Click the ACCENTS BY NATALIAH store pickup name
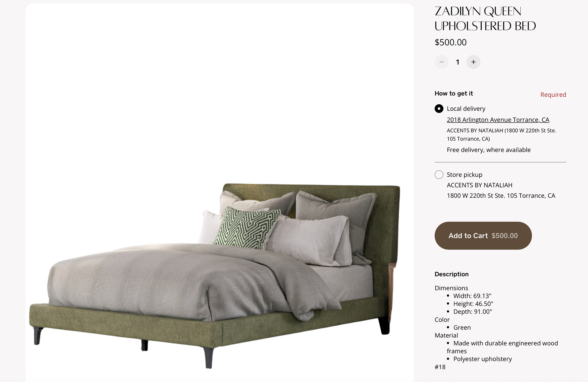588x382 pixels. 479,185
